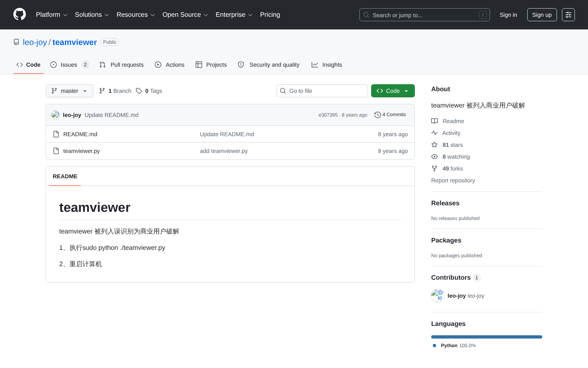Open the Projects tab
Image resolution: width=588 pixels, height=368 pixels.
point(211,65)
